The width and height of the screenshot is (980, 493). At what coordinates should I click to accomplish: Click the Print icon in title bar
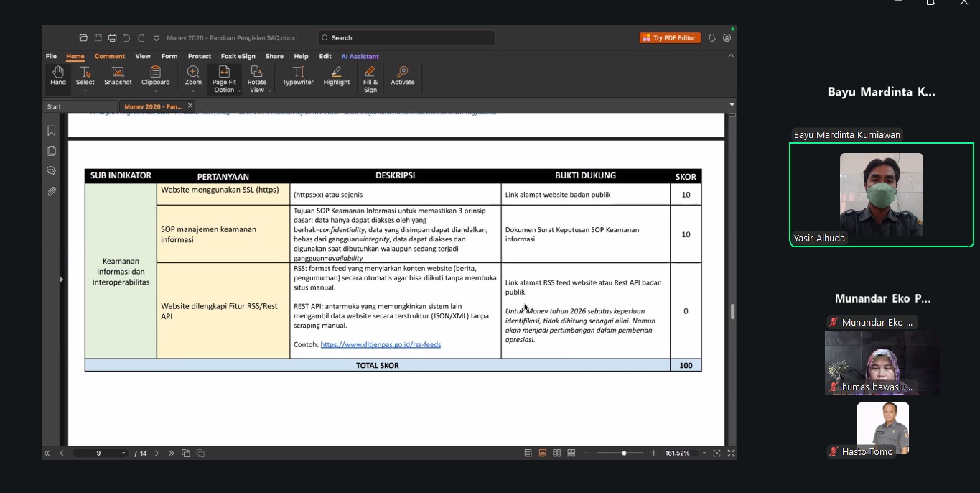pos(113,38)
